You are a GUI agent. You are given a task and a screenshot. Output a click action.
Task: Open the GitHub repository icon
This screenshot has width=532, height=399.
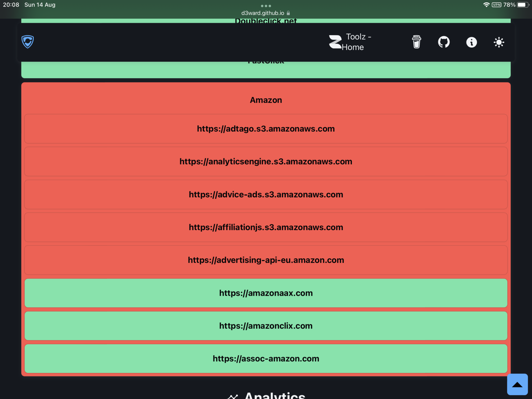click(x=444, y=42)
